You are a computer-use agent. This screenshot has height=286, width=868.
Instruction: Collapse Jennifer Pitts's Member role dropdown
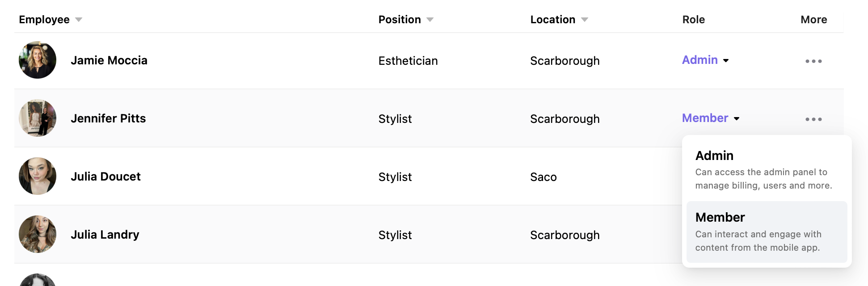click(711, 118)
